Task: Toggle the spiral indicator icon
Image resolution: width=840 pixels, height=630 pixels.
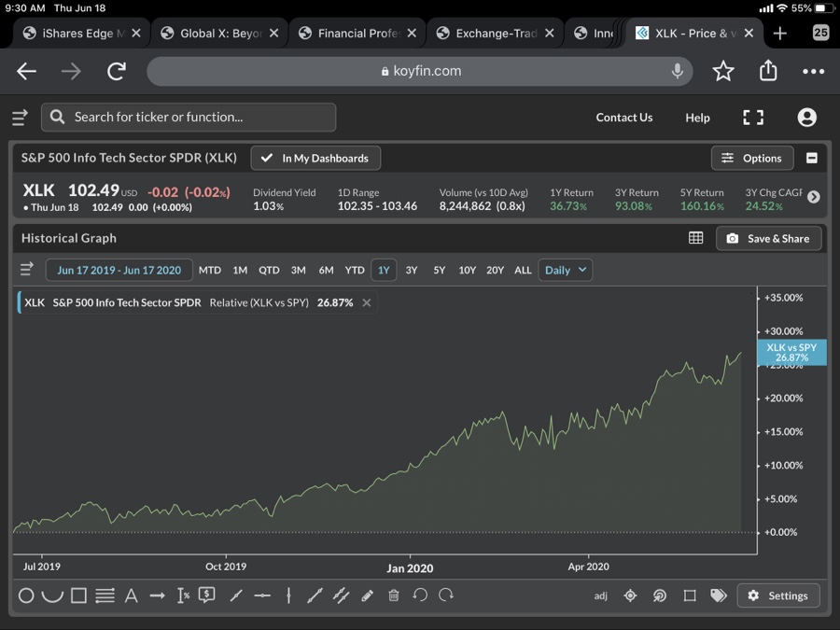Action: 660,595
